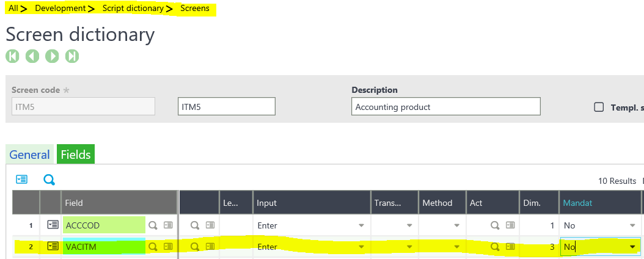644x259 pixels.
Task: Expand Method dropdown in row 1
Action: pyautogui.click(x=456, y=226)
